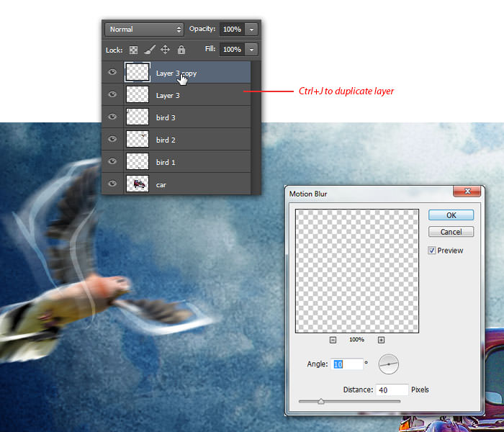Click OK in Motion Blur dialog
504x432 pixels.
[x=451, y=215]
